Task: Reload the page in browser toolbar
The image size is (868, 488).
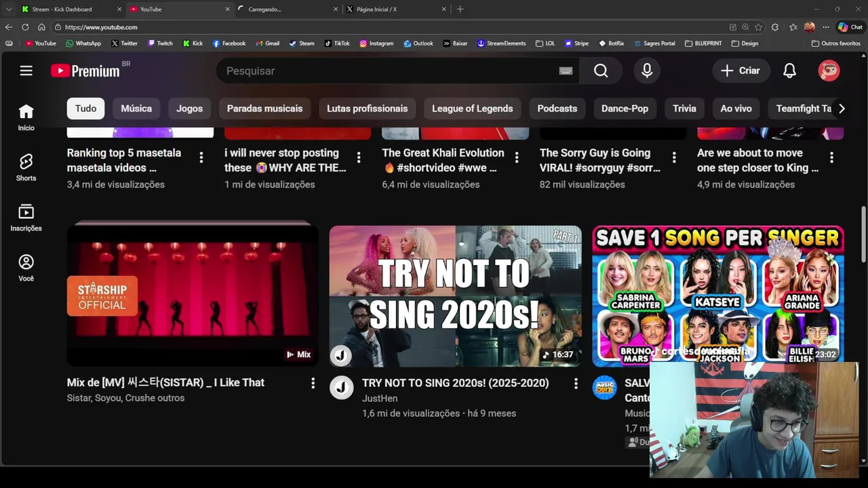Action: pos(25,27)
